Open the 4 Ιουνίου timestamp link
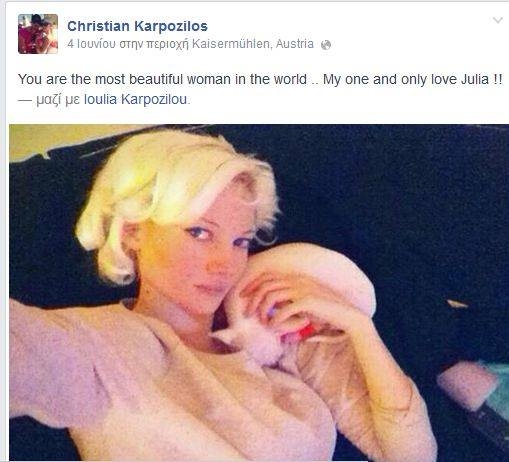This screenshot has height=462, width=509. (92, 44)
